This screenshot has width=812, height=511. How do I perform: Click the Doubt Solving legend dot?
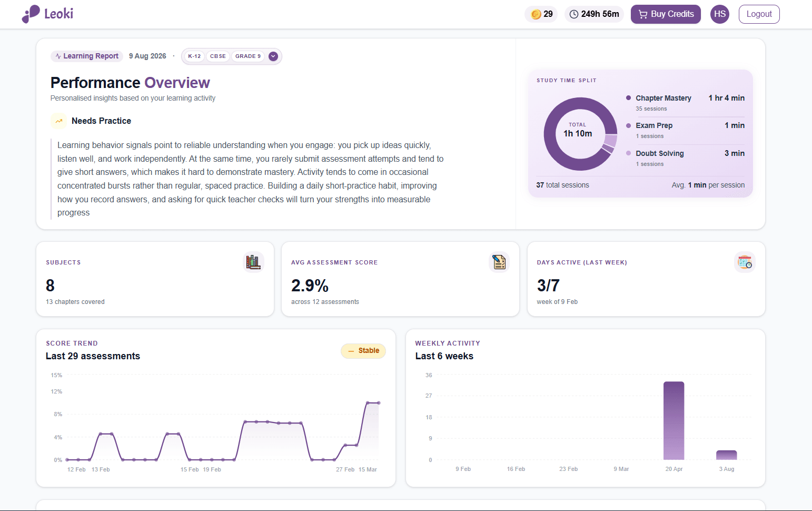coord(628,153)
